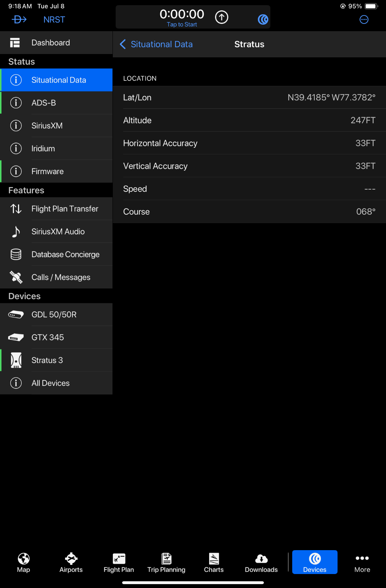Open Database Concierge
This screenshot has height=588, width=386.
tap(56, 254)
